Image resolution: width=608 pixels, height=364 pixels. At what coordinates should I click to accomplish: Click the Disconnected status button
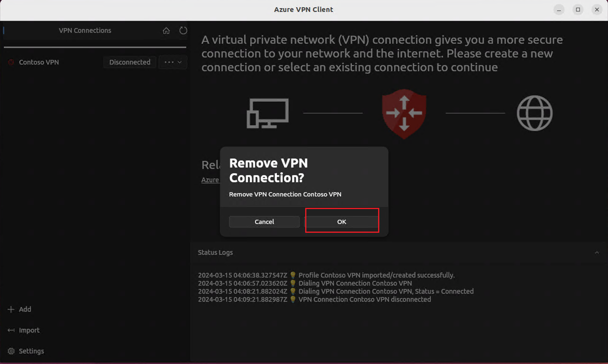[130, 62]
